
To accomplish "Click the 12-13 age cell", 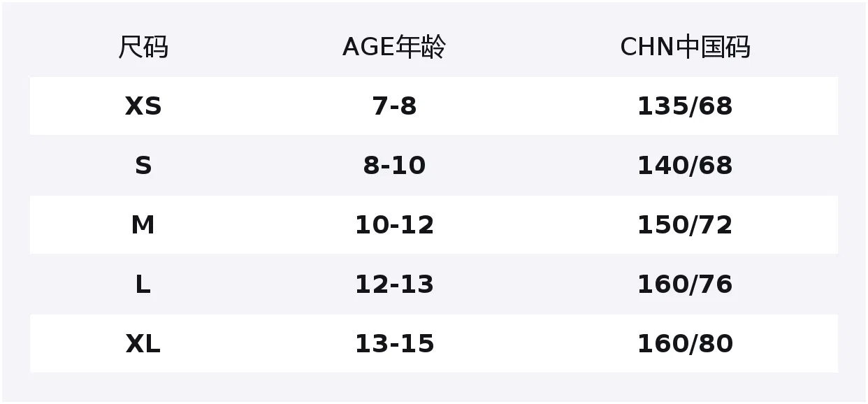I will (394, 284).
